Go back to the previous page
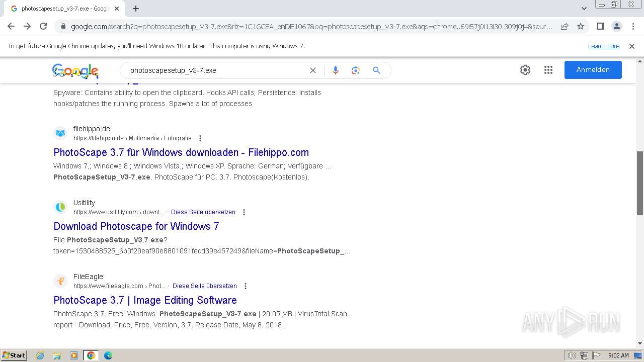 coord(11,26)
